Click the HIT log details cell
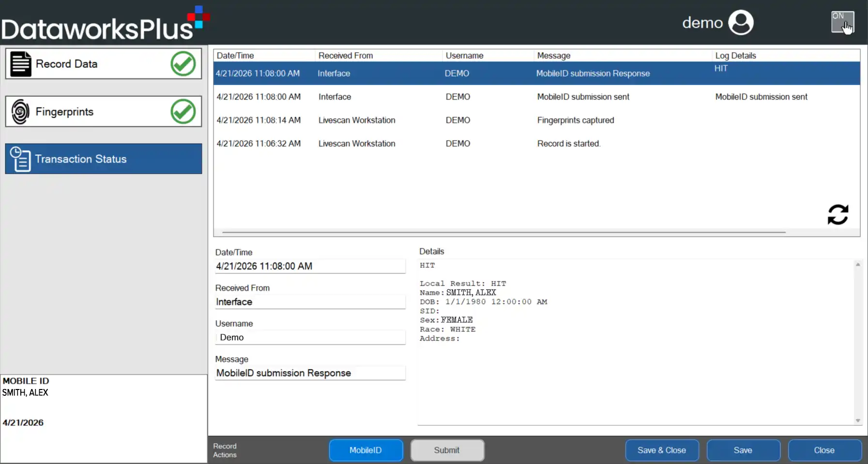Image resolution: width=868 pixels, height=464 pixels. click(x=721, y=68)
